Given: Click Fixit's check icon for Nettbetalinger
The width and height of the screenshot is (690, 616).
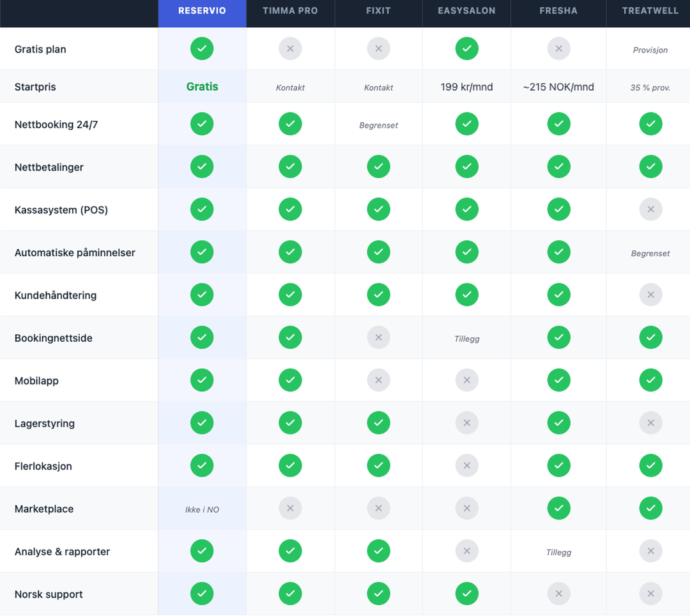Looking at the screenshot, I should coord(378,166).
